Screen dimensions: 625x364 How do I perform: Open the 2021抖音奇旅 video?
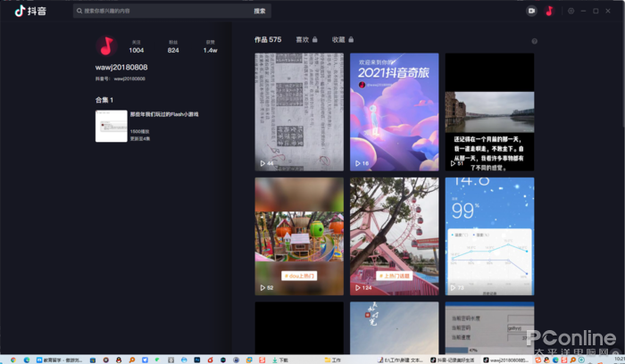(395, 112)
